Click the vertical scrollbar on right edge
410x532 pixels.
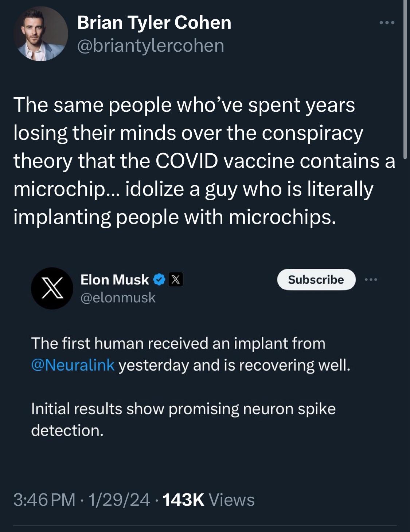click(405, 78)
